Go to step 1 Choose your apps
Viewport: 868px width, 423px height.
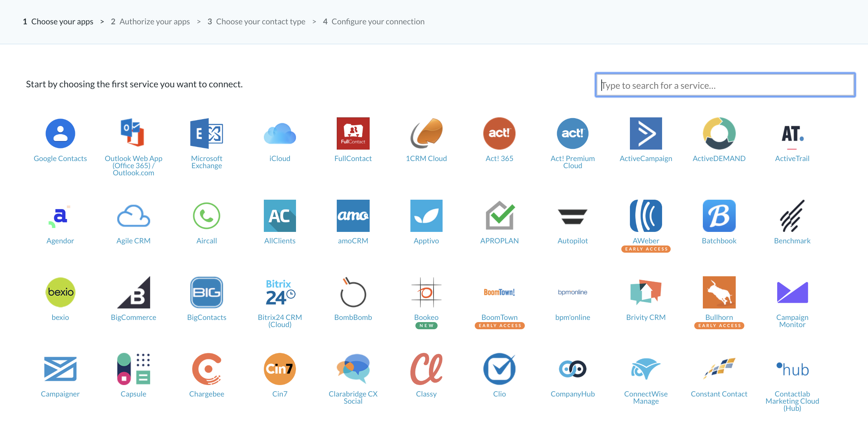click(58, 21)
